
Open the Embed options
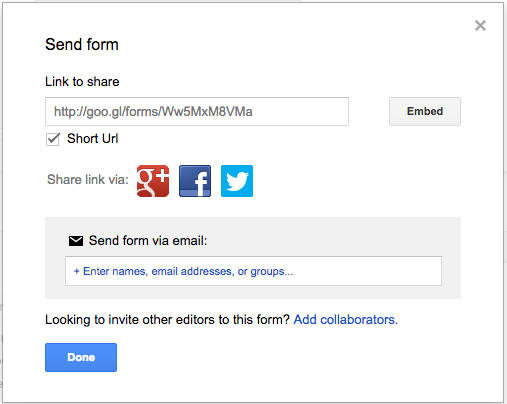[425, 111]
